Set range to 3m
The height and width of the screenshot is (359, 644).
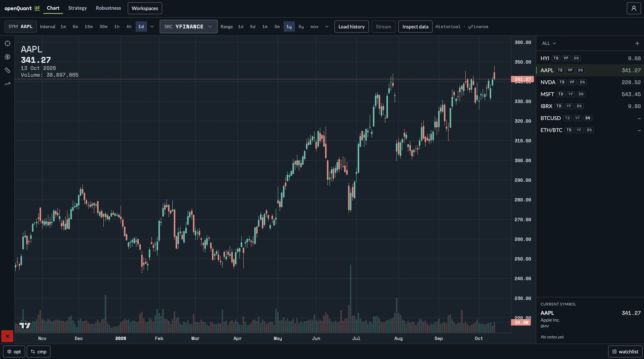click(277, 27)
